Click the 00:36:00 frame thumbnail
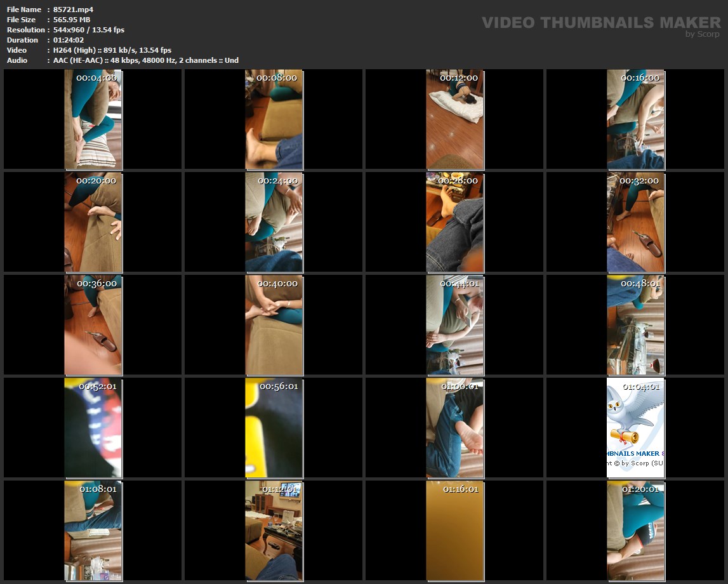Image resolution: width=728 pixels, height=584 pixels. 93,325
